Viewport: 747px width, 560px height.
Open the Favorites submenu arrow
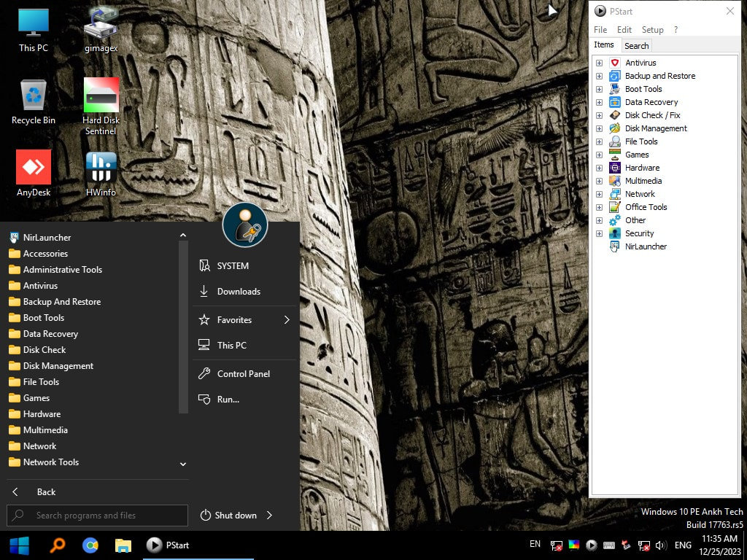point(287,320)
